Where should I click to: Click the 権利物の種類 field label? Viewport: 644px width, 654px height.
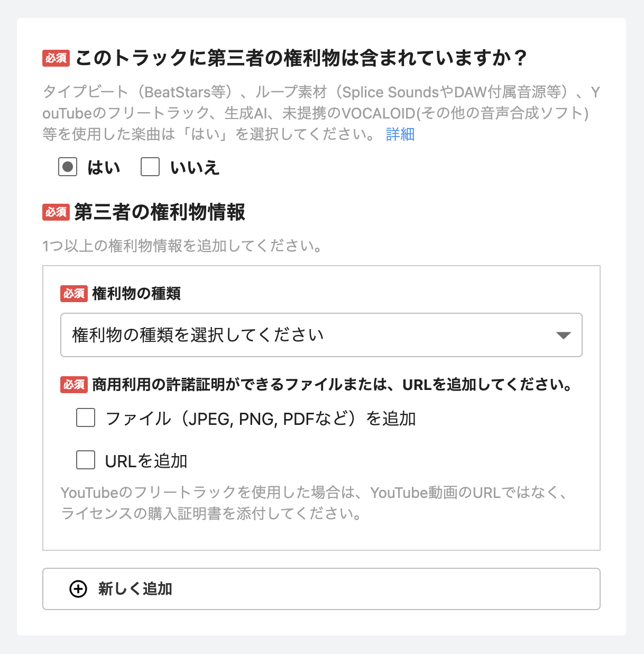click(136, 294)
